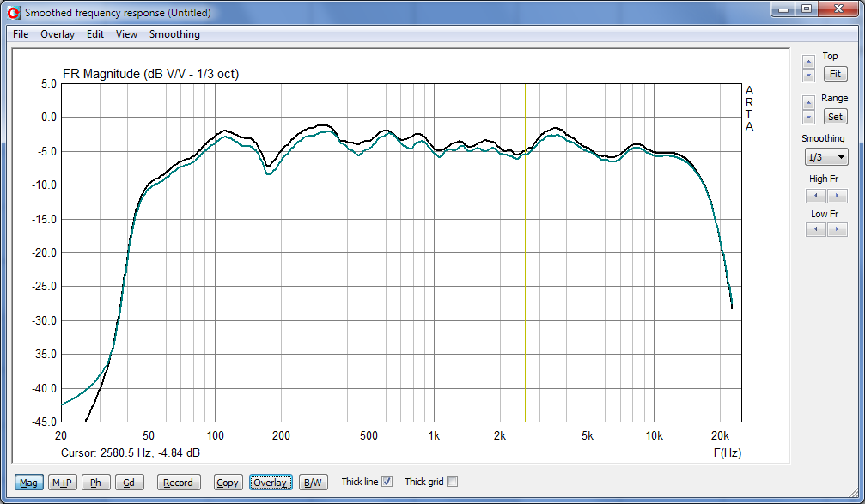Uncheck the Thick line checkbox
The height and width of the screenshot is (504, 865).
[x=387, y=482]
